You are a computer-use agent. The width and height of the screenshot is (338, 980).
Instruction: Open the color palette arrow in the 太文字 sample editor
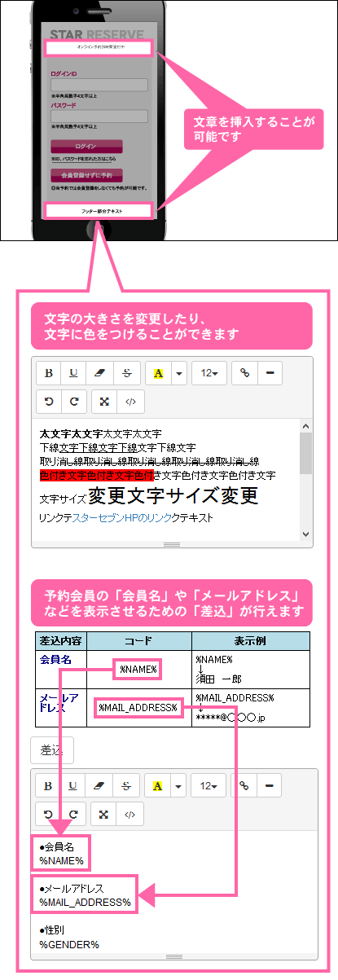178,373
